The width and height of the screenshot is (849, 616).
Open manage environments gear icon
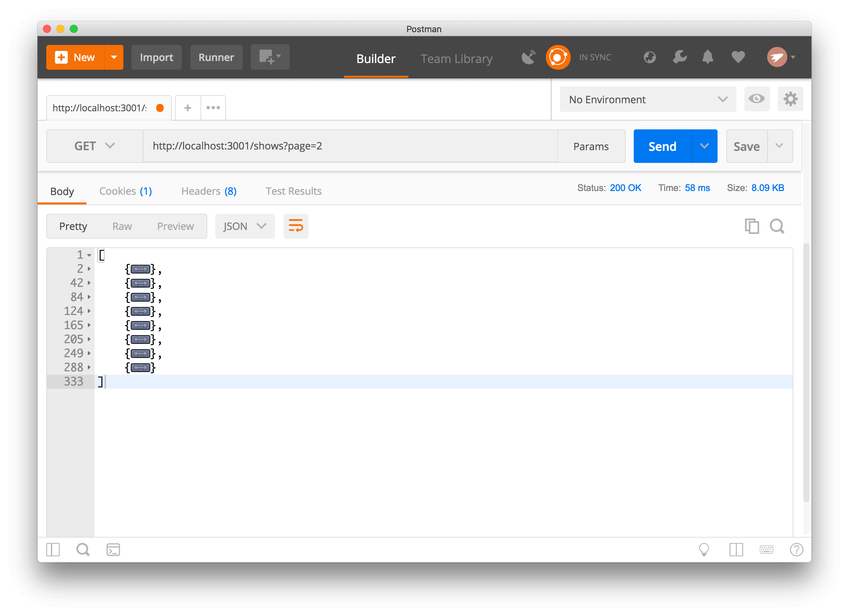[790, 99]
